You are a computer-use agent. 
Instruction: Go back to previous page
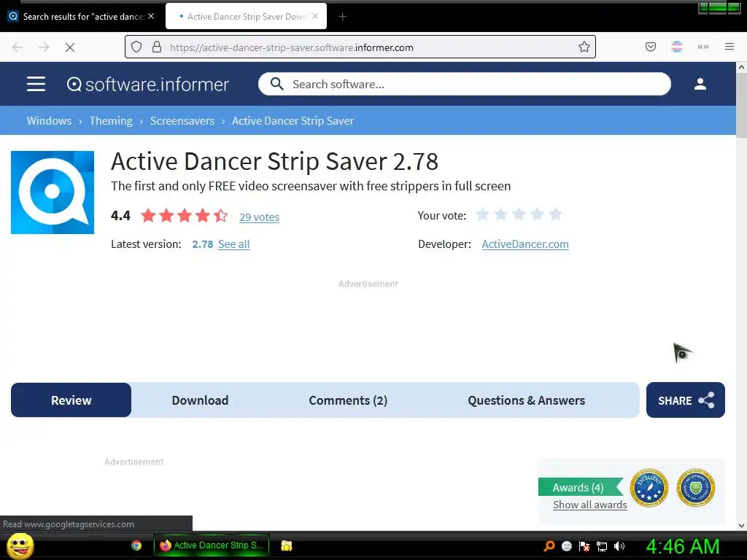pos(18,47)
